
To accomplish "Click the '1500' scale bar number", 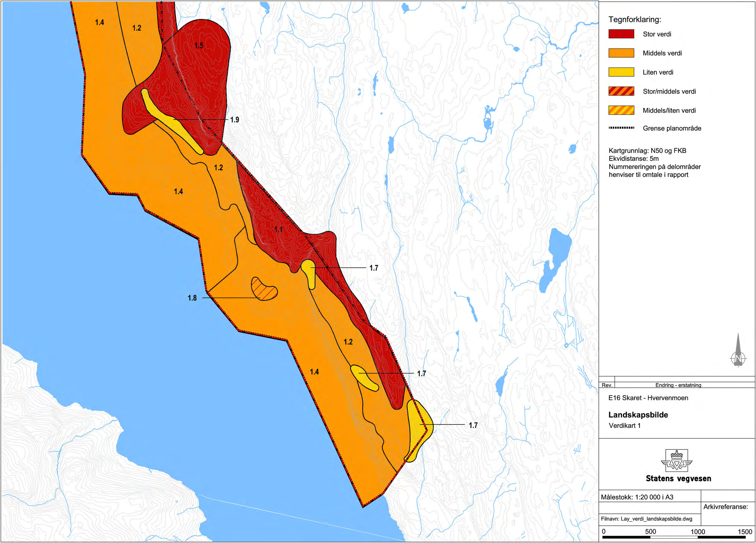I will pyautogui.click(x=745, y=531).
